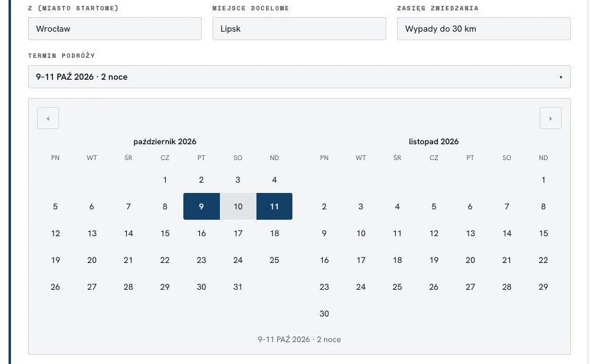597x364 pixels.
Task: Choose October 16 in the calendar
Action: pyautogui.click(x=202, y=233)
